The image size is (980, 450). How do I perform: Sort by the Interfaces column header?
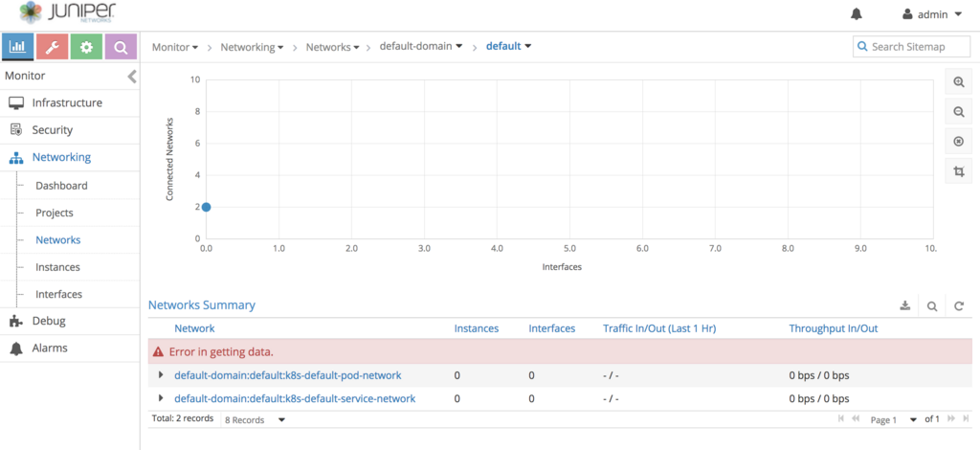point(552,328)
